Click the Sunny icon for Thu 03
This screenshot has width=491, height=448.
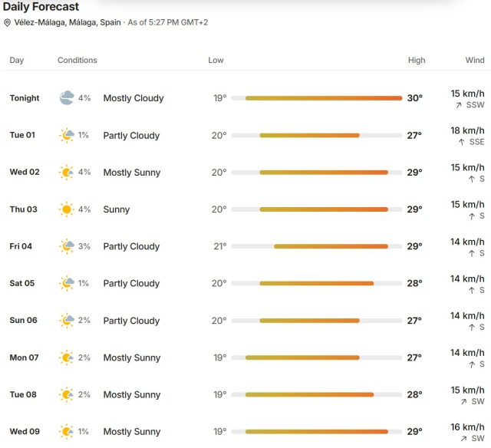[67, 209]
